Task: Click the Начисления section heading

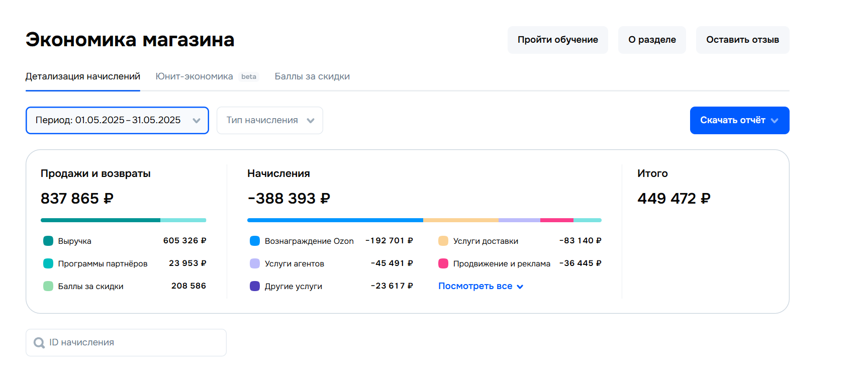Action: tap(278, 173)
